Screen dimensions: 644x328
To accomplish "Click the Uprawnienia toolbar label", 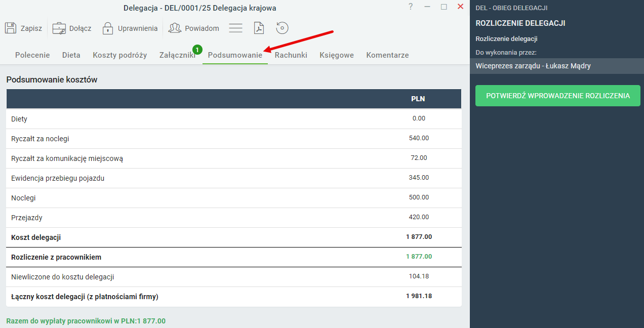I will tap(138, 28).
